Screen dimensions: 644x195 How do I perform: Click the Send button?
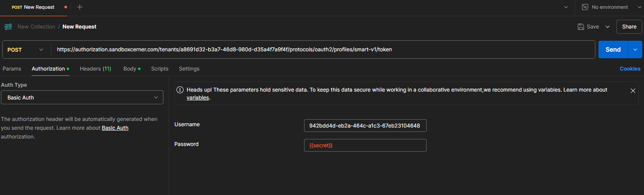click(x=613, y=50)
